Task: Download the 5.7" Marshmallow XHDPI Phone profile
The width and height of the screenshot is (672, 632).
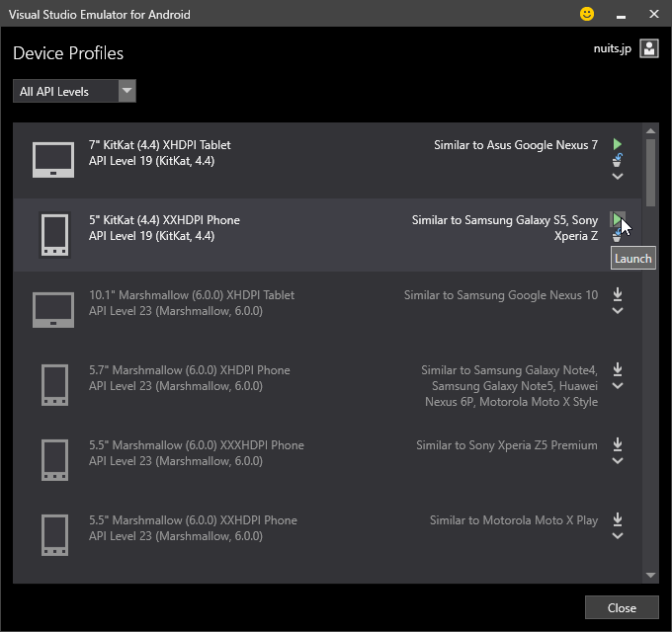Action: point(617,369)
